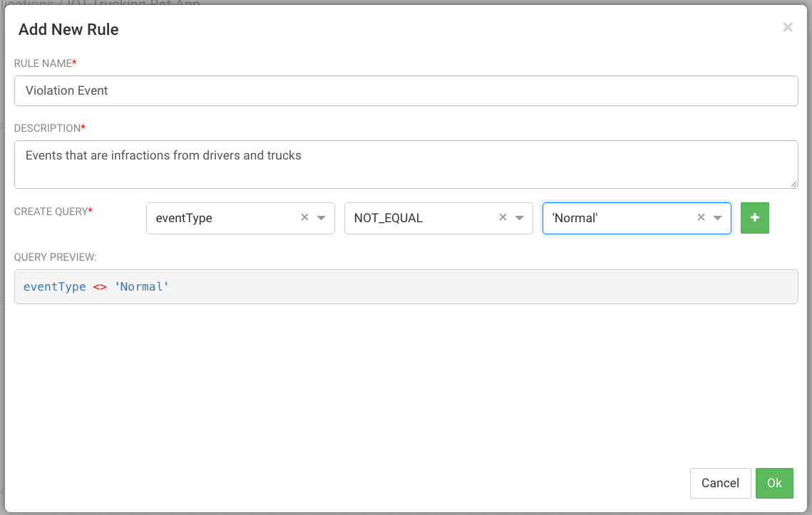
Task: Expand the eventType dropdown arrow
Action: pos(321,218)
